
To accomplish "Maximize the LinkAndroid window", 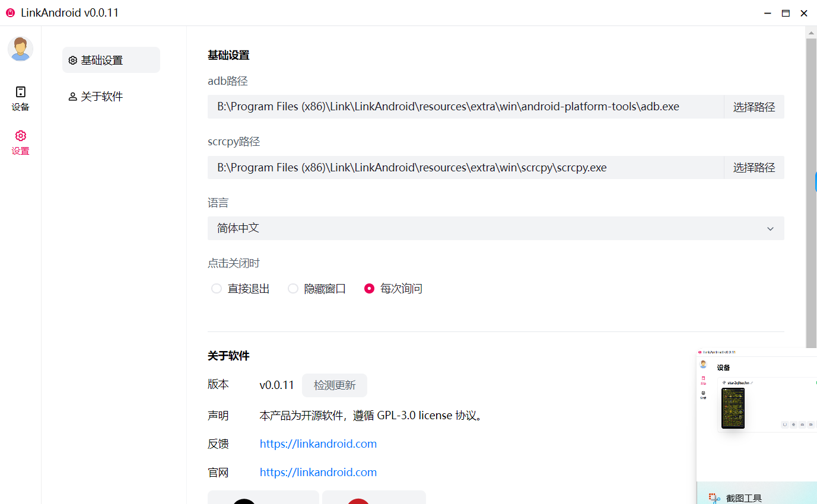I will click(x=786, y=13).
